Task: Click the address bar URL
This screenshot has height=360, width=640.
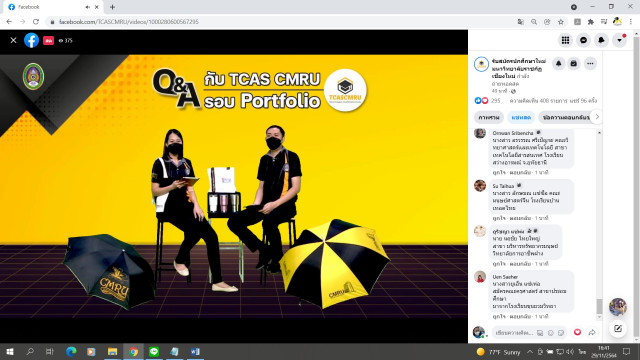Action: point(129,22)
